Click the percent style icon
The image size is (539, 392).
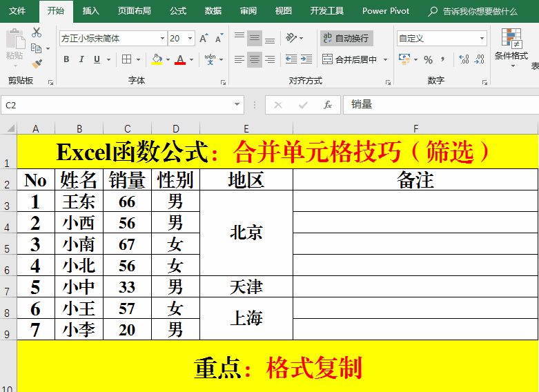click(428, 60)
